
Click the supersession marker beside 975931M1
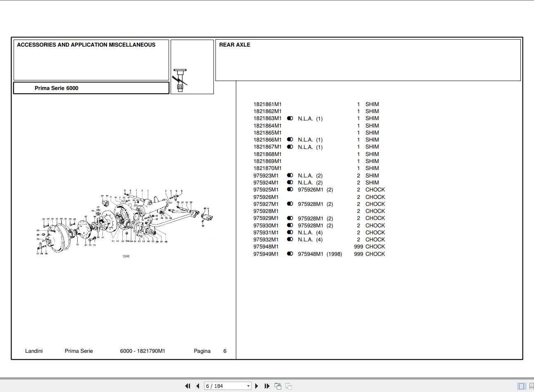[x=290, y=232]
